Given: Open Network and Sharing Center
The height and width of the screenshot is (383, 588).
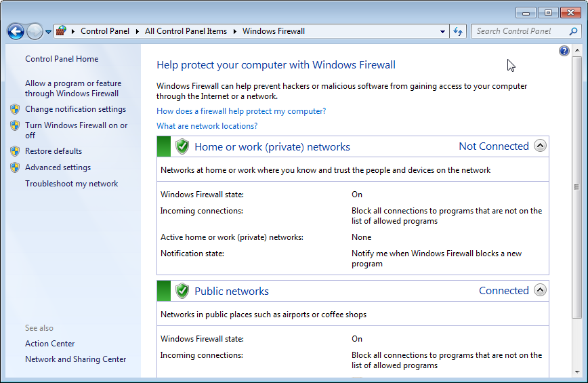Looking at the screenshot, I should tap(75, 359).
